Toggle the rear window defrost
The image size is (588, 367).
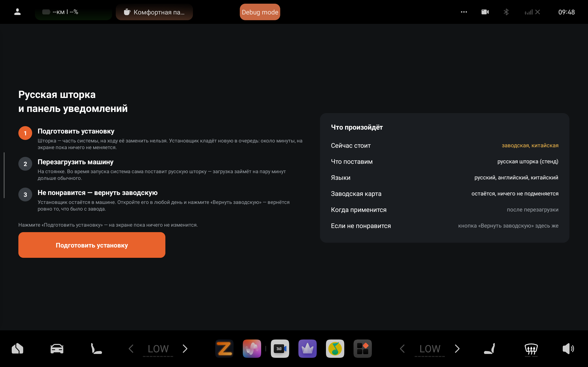(x=531, y=349)
